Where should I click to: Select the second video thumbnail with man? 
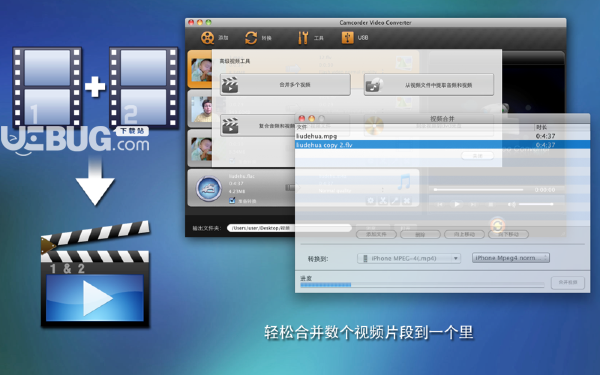tap(201, 109)
